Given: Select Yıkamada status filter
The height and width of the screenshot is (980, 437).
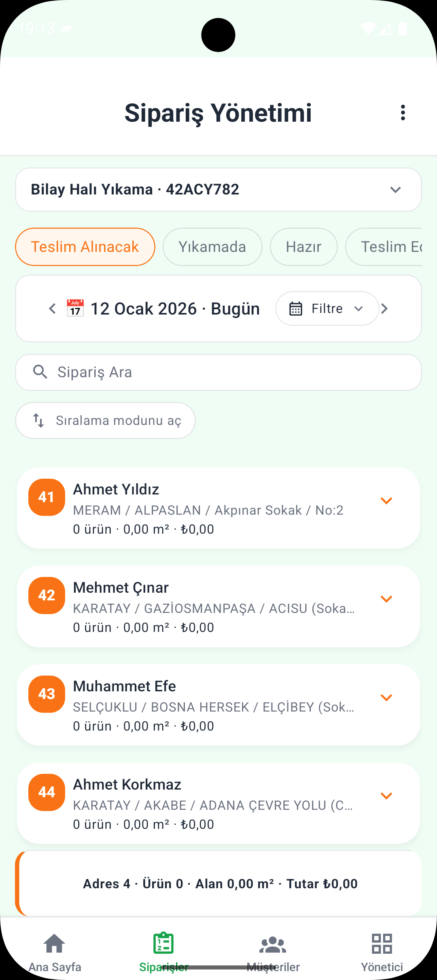Looking at the screenshot, I should pos(212,247).
